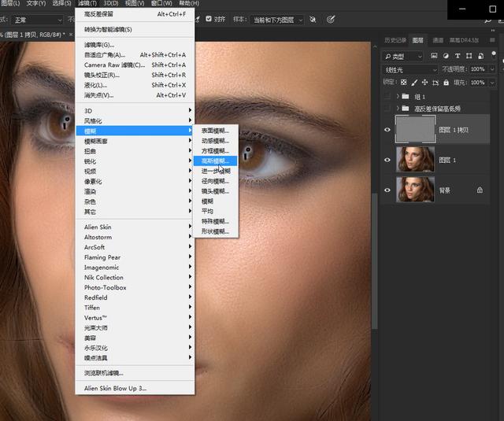Lock image pixels brush icon
Image resolution: width=504 pixels, height=421 pixels.
coord(414,83)
